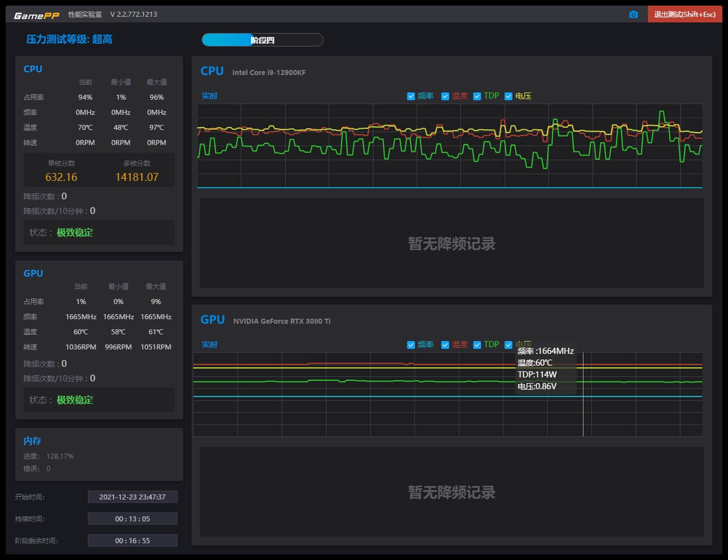Image resolution: width=728 pixels, height=560 pixels.
Task: Toggle the GPU chart TDP checkbox
Action: tap(477, 345)
